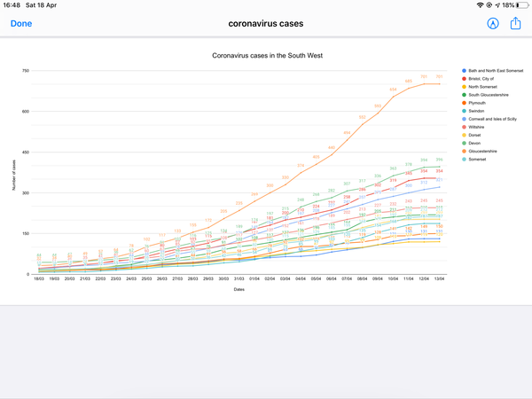This screenshot has width=532, height=399.
Task: Click chart title Coronavirus cases in the South West
Action: click(x=268, y=55)
